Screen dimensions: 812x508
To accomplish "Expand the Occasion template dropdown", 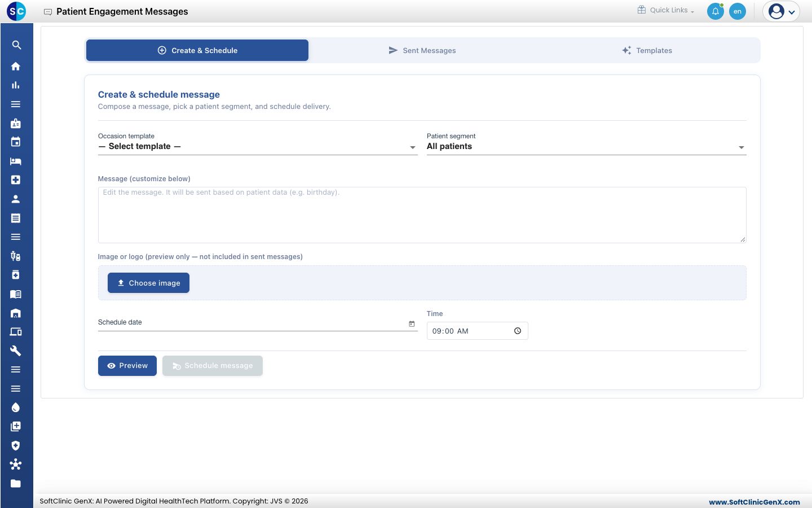I will [258, 147].
